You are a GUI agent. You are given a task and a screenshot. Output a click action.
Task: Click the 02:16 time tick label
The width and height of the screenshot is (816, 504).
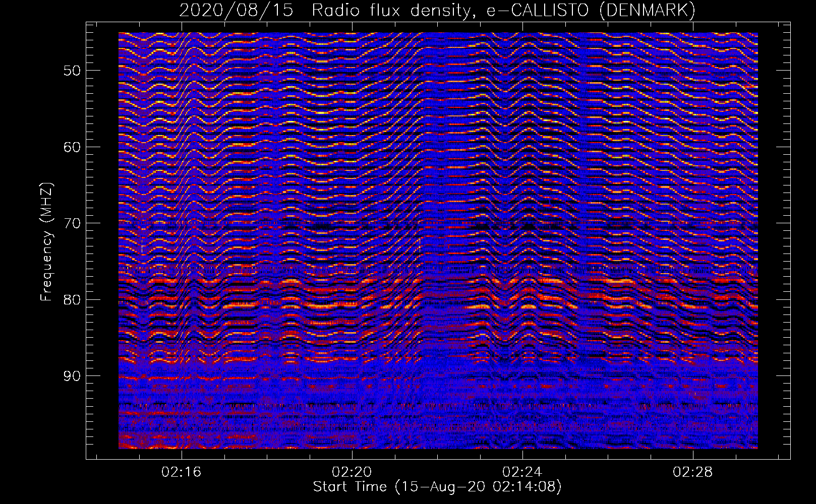181,472
